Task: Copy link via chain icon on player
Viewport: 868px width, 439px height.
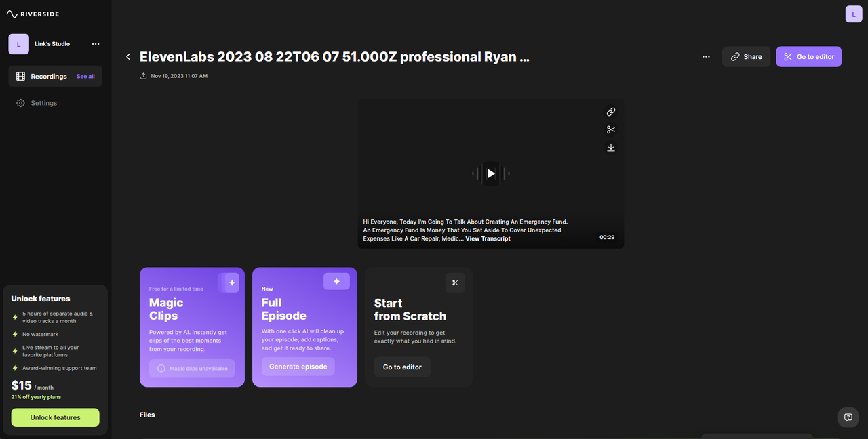Action: [611, 112]
